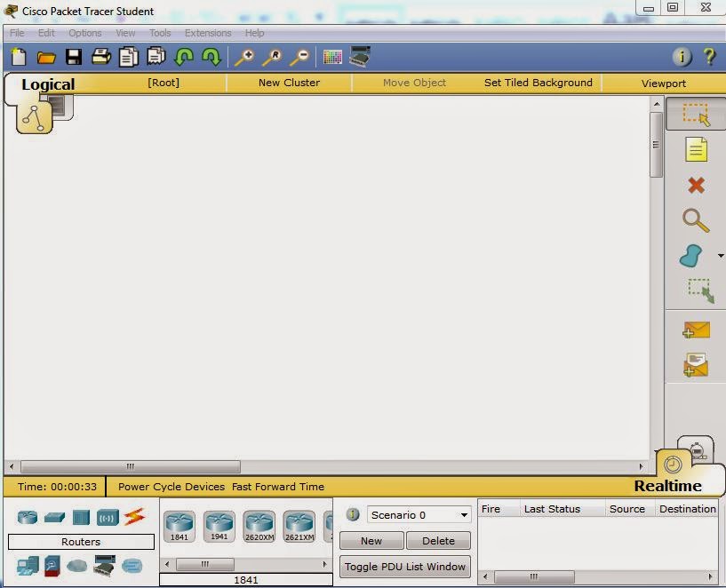Select End Devices category icon
726x588 pixels.
click(28, 566)
